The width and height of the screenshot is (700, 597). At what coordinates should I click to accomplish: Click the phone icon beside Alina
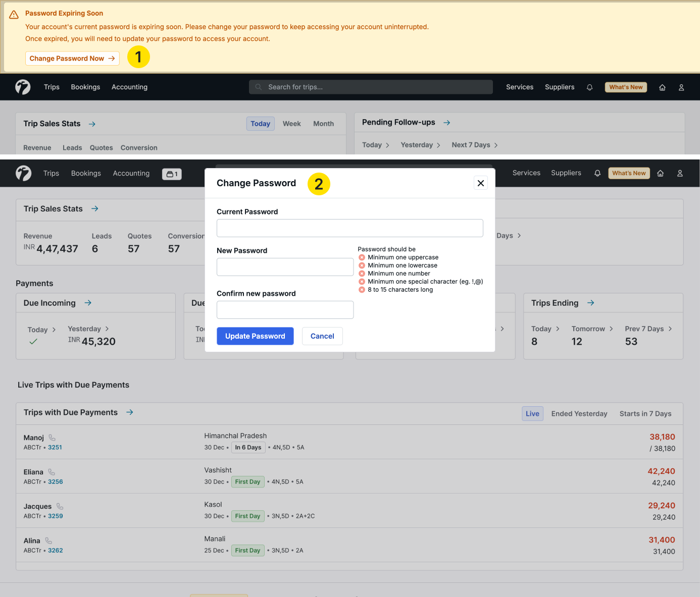[x=48, y=540]
